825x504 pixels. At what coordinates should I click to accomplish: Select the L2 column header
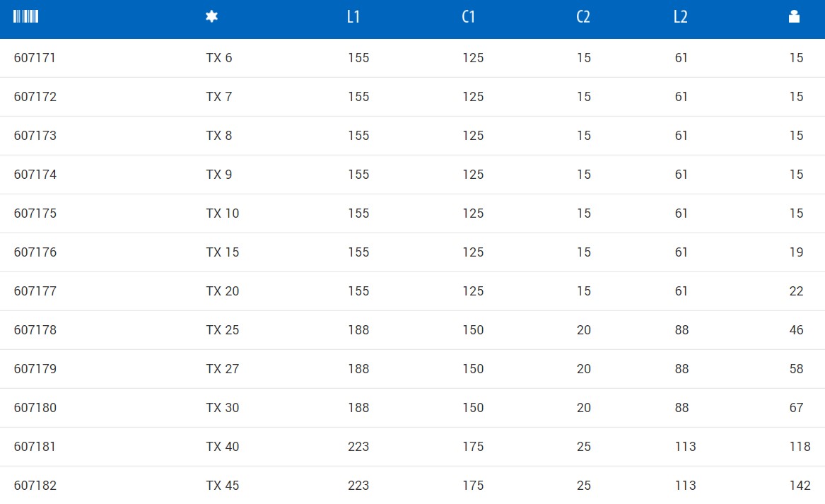[680, 17]
